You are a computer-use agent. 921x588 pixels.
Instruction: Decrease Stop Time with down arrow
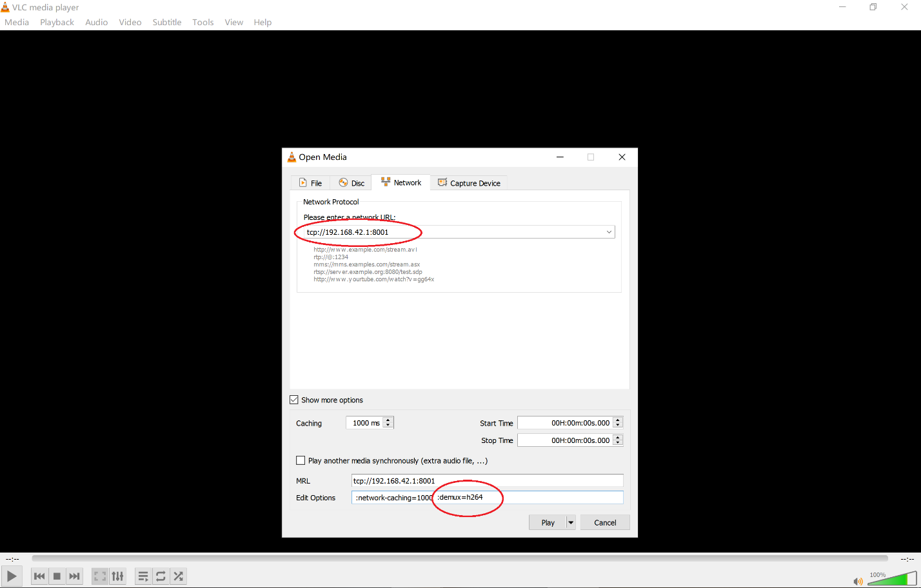618,443
